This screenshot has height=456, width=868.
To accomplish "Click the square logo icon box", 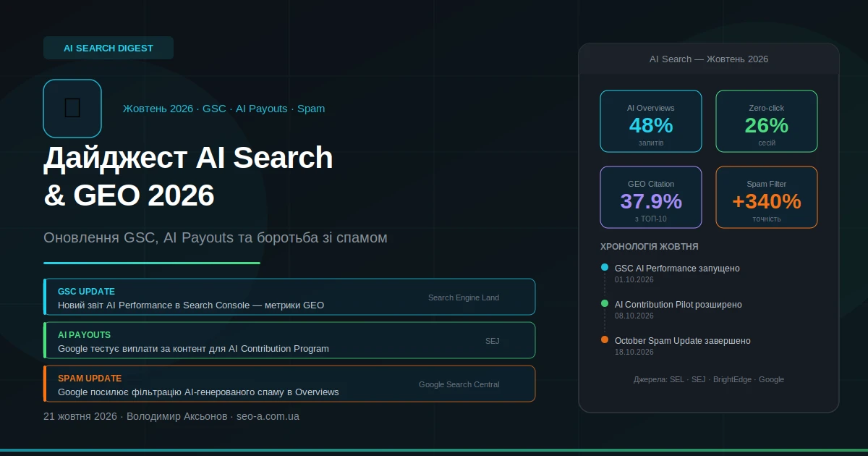I will pyautogui.click(x=72, y=109).
